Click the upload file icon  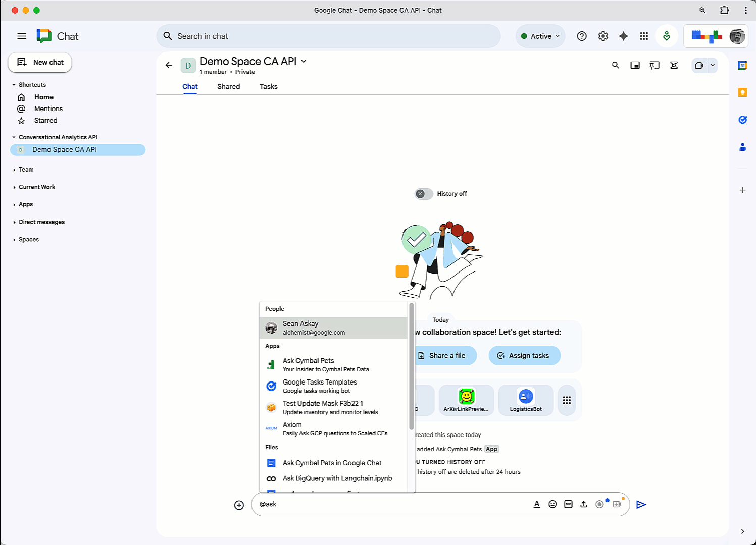tap(584, 504)
